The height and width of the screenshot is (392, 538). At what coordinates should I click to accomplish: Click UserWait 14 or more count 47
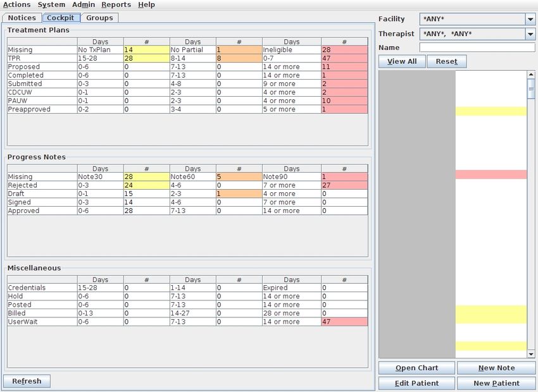point(344,322)
